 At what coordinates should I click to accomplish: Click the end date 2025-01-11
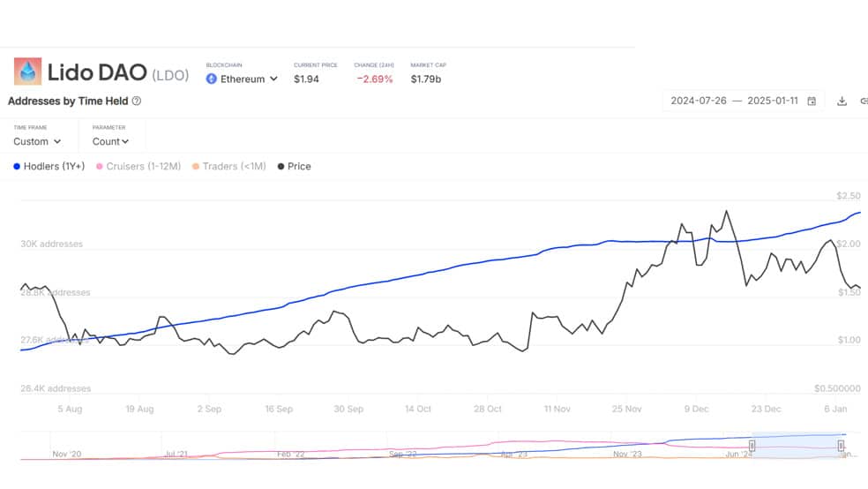pyautogui.click(x=773, y=101)
